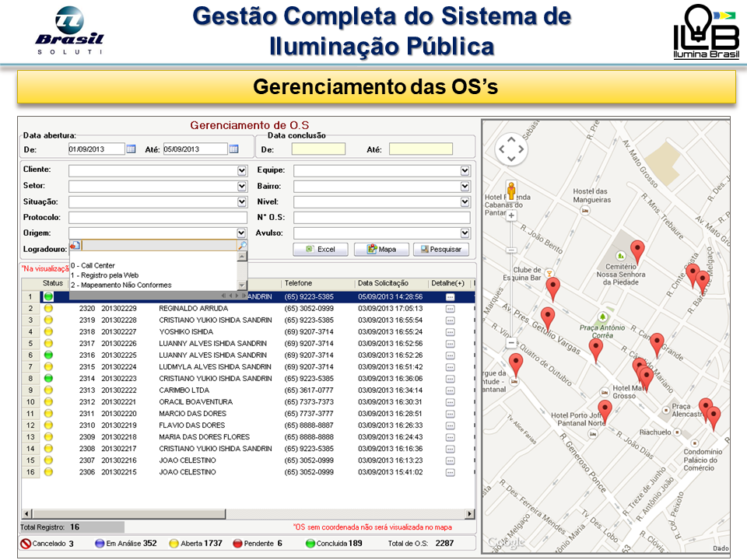Viewport: 747px width, 560px height.
Task: Open calendar picker for opening end date
Action: pos(233,149)
